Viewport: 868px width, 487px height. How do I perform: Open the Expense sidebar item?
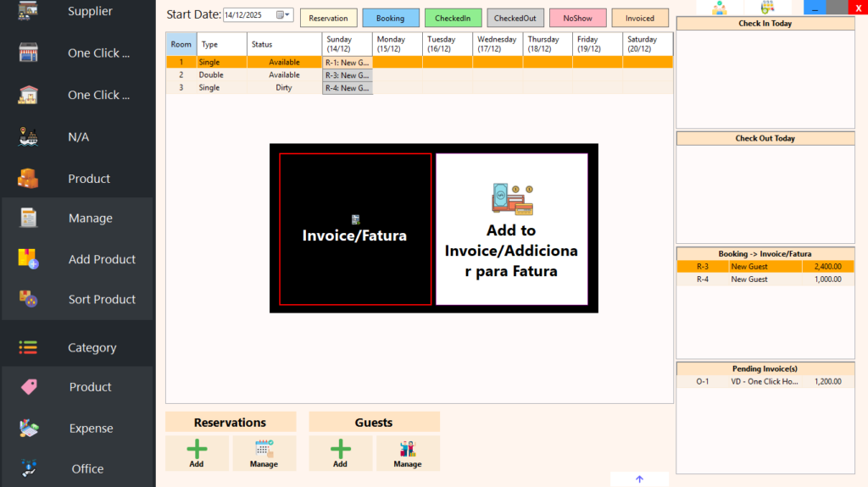tap(77, 429)
